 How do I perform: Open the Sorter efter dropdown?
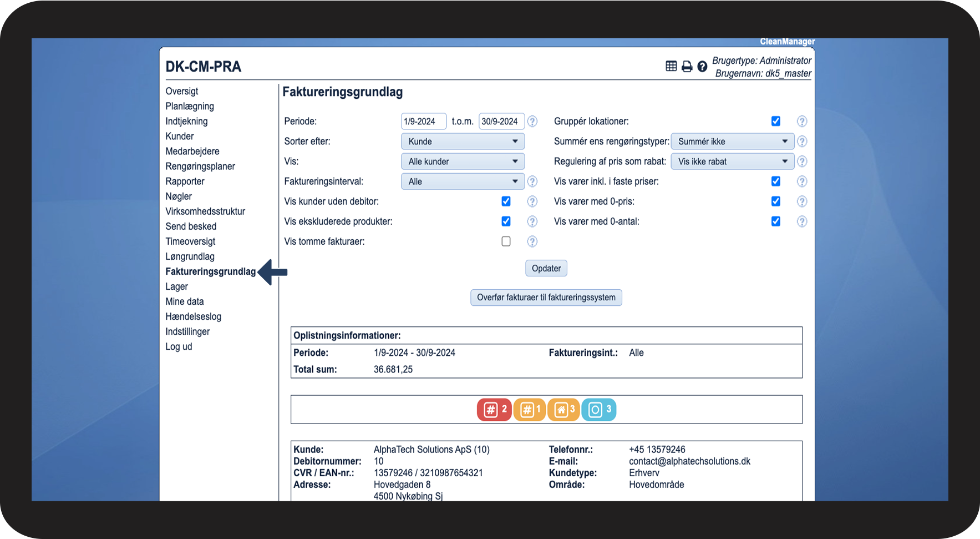click(x=463, y=142)
